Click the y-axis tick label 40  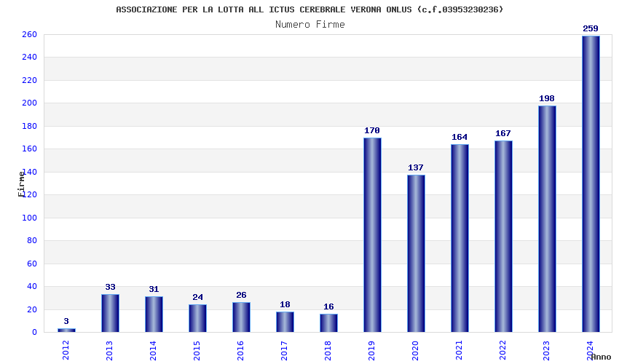(x=32, y=286)
